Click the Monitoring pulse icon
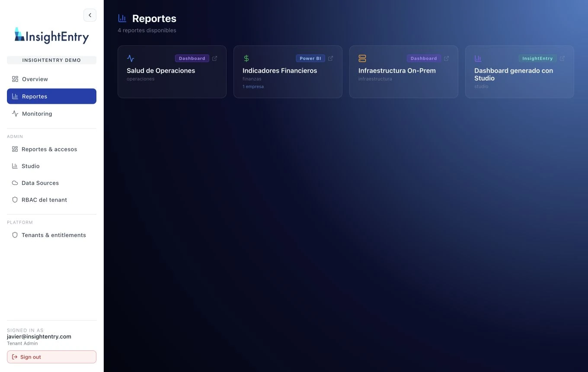Viewport: 588px width, 372px height. pyautogui.click(x=15, y=114)
